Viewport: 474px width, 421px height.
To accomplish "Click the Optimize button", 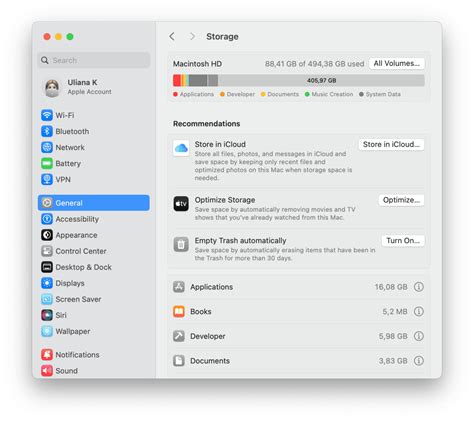I will (401, 200).
